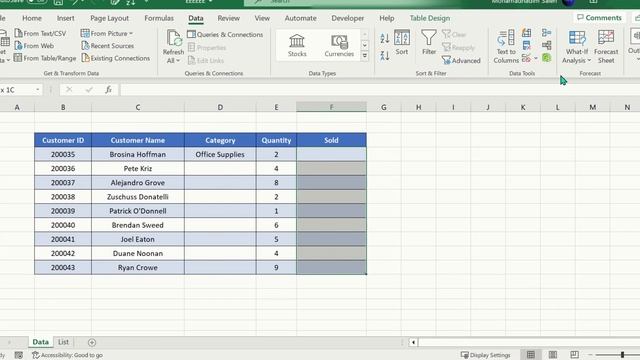
Task: Open the Insert ribbon tab
Action: point(66,18)
